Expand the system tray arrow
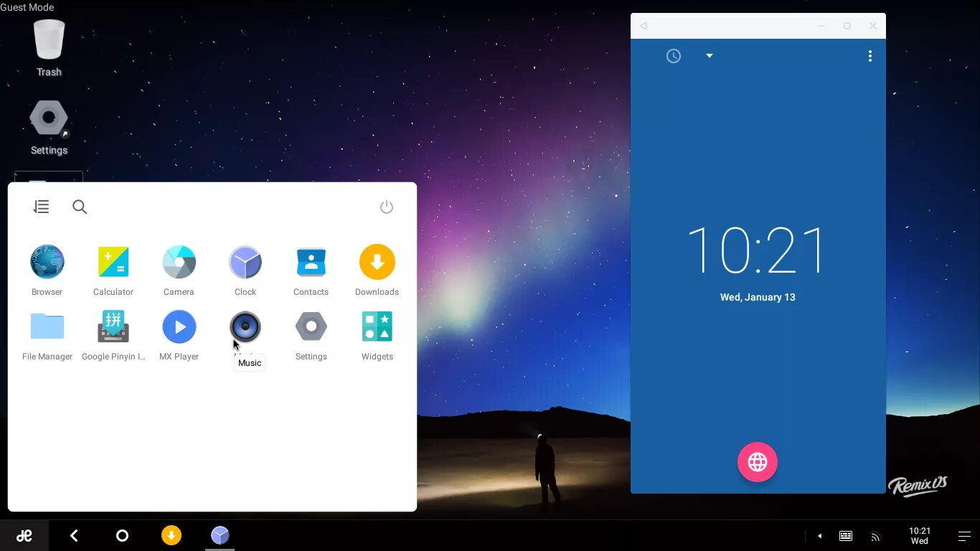The width and height of the screenshot is (980, 551). (819, 536)
